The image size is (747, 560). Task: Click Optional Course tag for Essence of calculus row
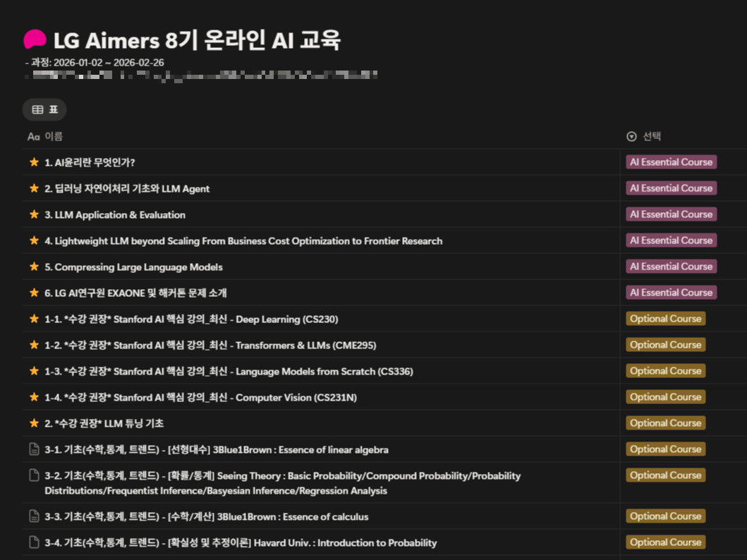[666, 516]
